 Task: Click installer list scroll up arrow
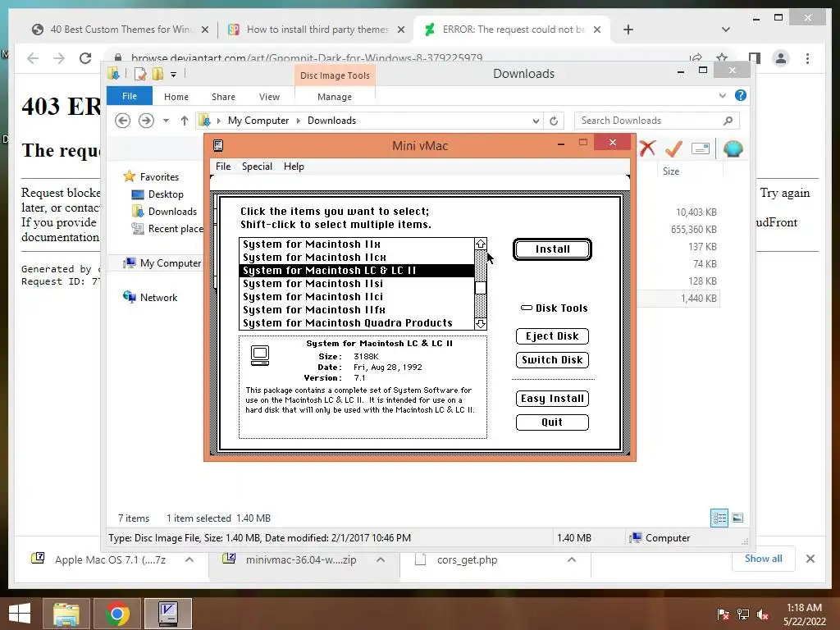point(481,244)
